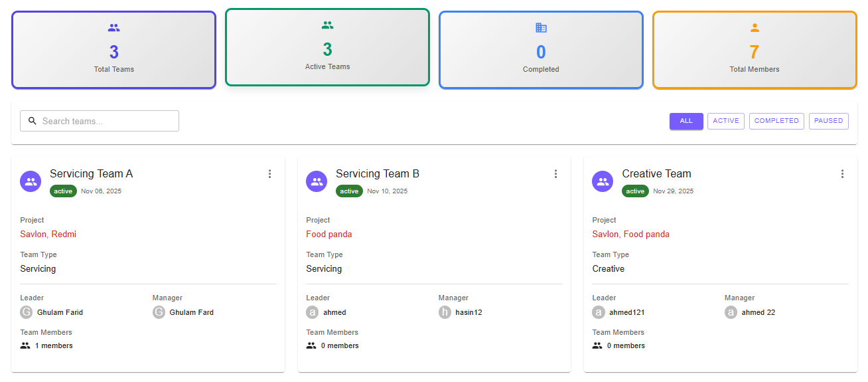The width and height of the screenshot is (868, 382).
Task: Open Servicing Team B three-dot menu
Action: (555, 174)
